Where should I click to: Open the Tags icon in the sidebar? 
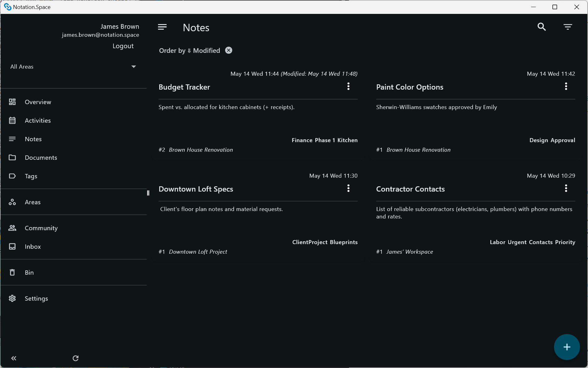(12, 176)
